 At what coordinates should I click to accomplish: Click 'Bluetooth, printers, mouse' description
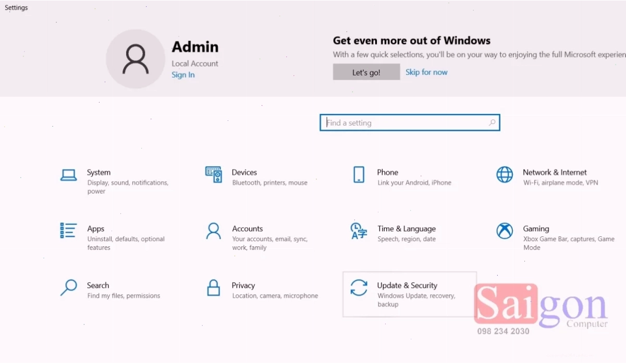(270, 183)
